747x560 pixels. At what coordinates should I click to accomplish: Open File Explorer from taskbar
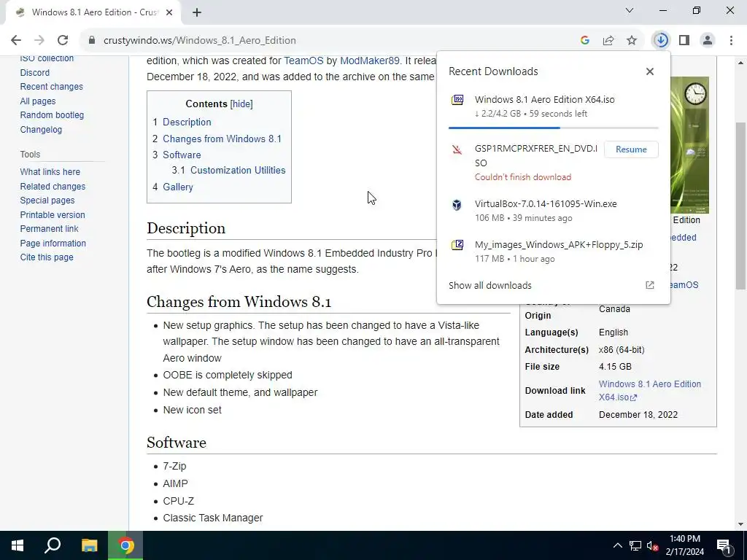click(x=90, y=545)
